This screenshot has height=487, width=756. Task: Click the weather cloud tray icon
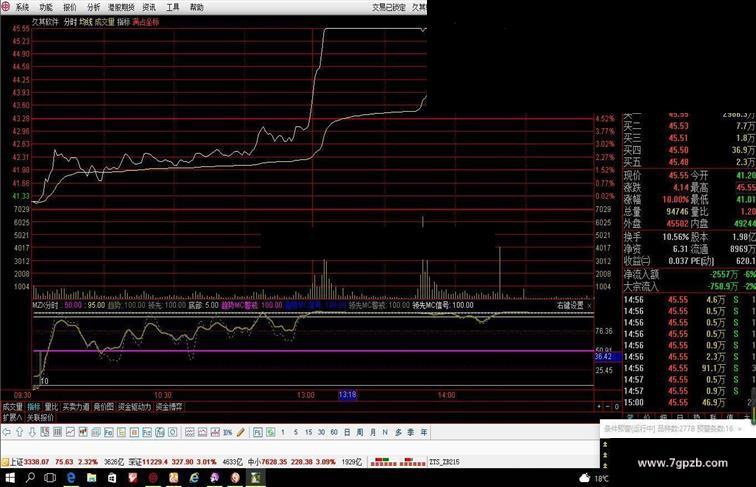[585, 478]
